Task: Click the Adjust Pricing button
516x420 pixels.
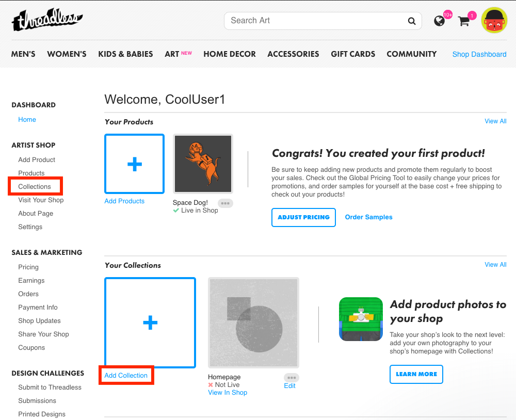Action: pyautogui.click(x=303, y=217)
